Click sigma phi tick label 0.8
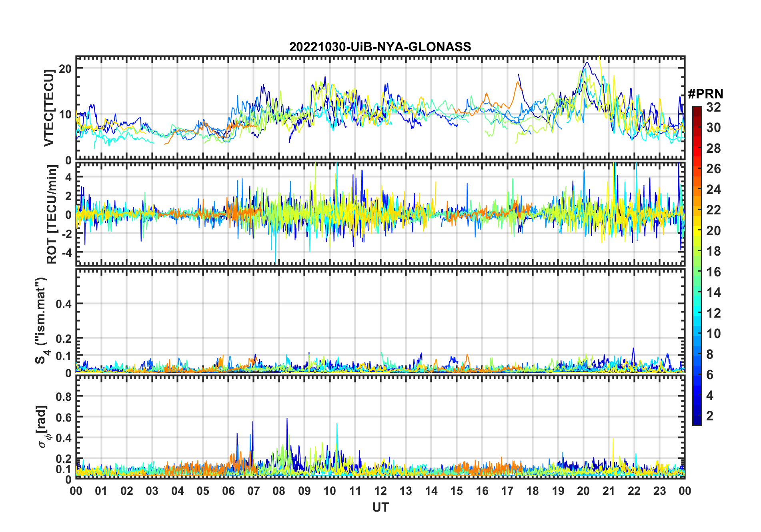The height and width of the screenshot is (532, 761). click(x=63, y=397)
